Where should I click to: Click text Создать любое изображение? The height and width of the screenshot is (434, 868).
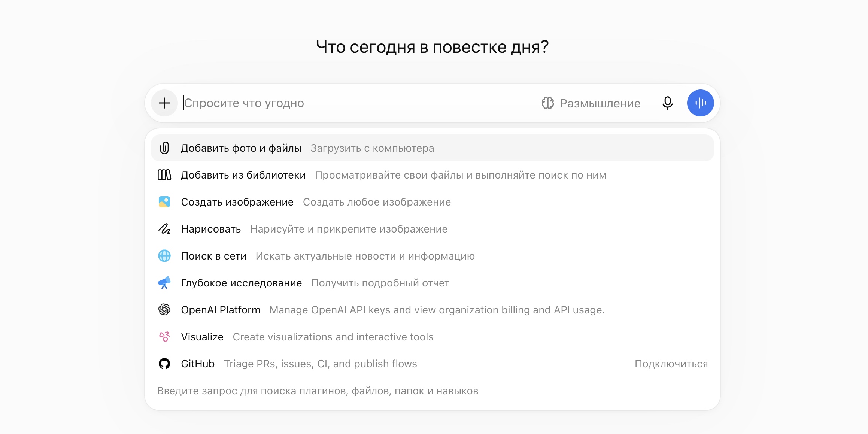pyautogui.click(x=377, y=202)
